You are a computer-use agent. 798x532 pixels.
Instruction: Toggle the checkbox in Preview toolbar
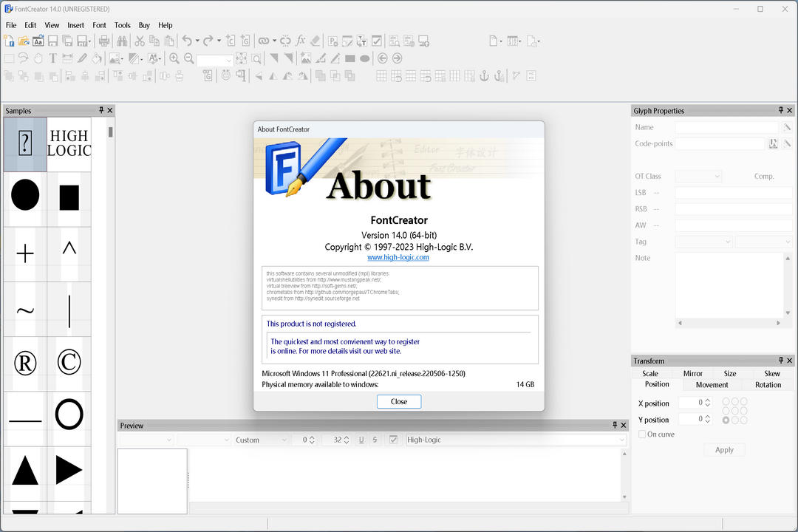tap(393, 440)
